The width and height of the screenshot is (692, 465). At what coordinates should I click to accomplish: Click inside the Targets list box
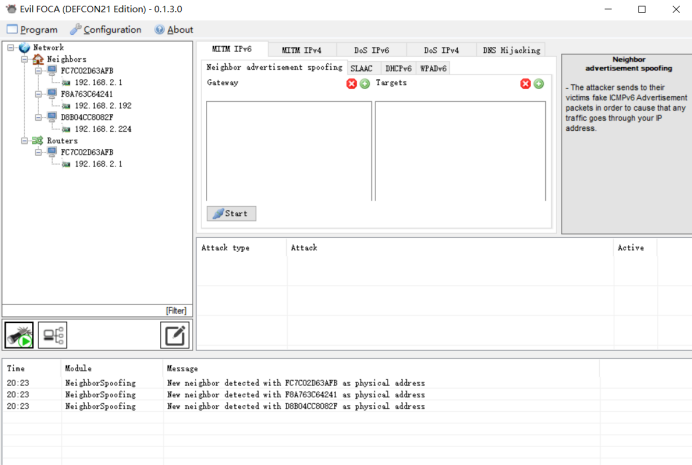click(460, 151)
